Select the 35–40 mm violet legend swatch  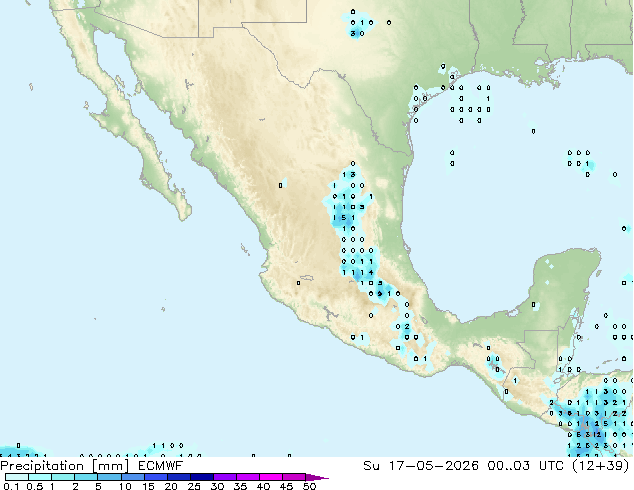pos(248,477)
